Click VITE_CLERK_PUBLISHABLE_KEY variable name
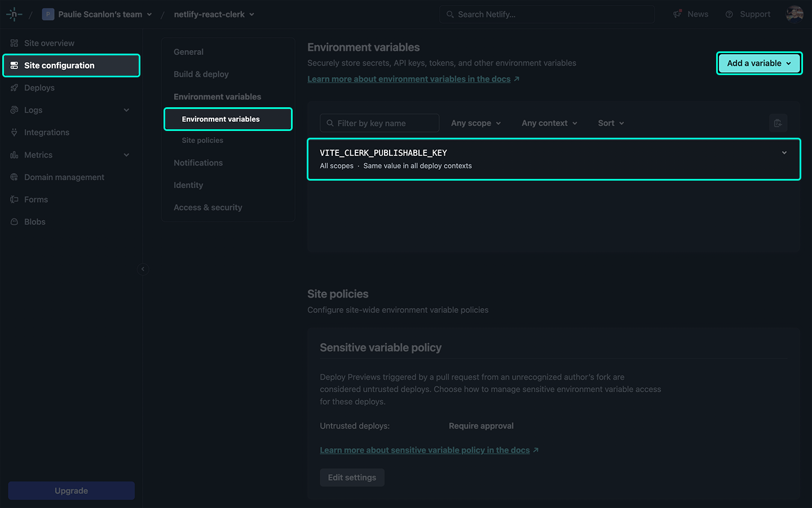The image size is (812, 508). (x=383, y=153)
